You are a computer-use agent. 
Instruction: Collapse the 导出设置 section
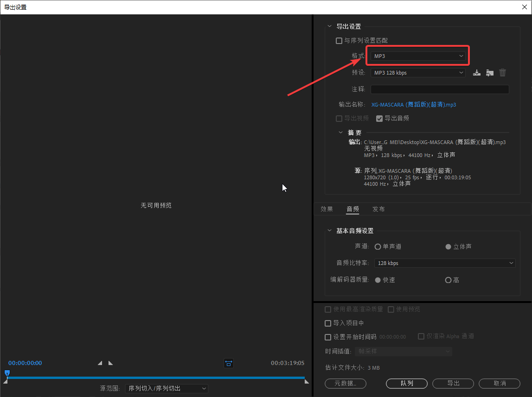(x=329, y=26)
